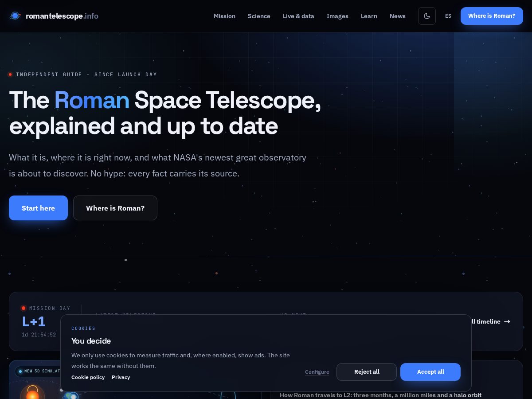The height and width of the screenshot is (399, 532).
Task: Click the 'NEW 3D SIMULATOR' badge
Action: [x=39, y=371]
